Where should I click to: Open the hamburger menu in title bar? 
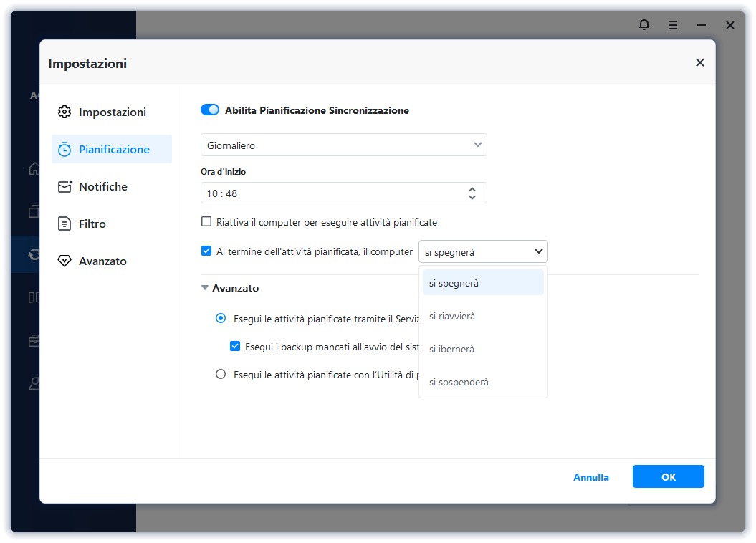tap(673, 25)
